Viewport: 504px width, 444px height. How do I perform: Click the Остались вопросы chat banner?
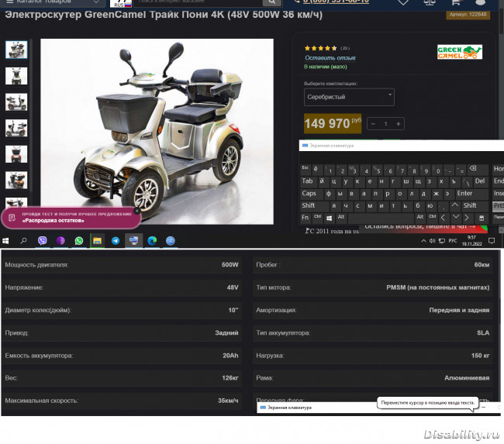click(423, 228)
